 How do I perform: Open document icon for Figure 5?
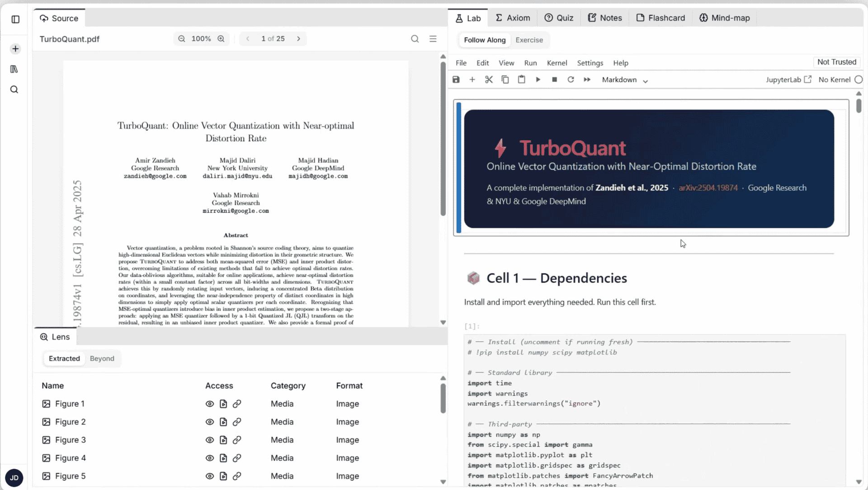coord(223,476)
